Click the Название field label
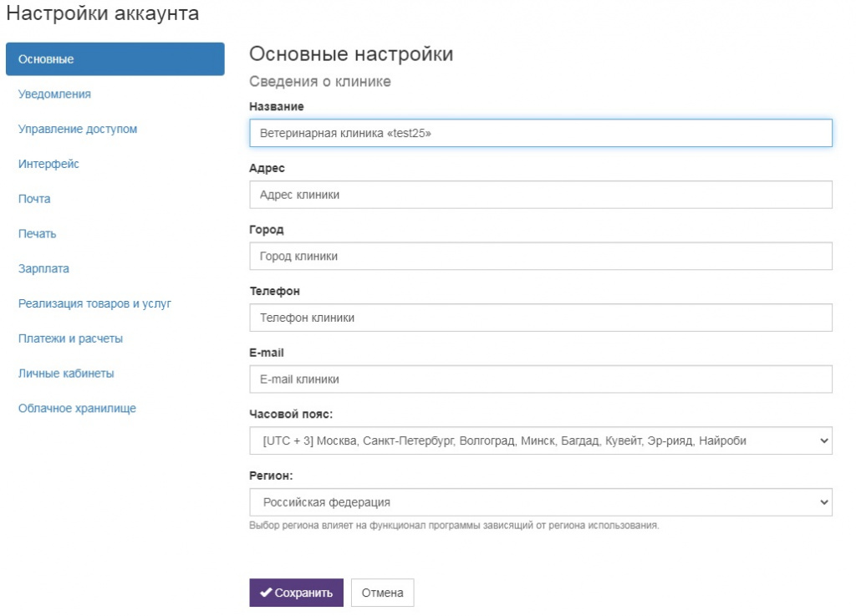 276,106
